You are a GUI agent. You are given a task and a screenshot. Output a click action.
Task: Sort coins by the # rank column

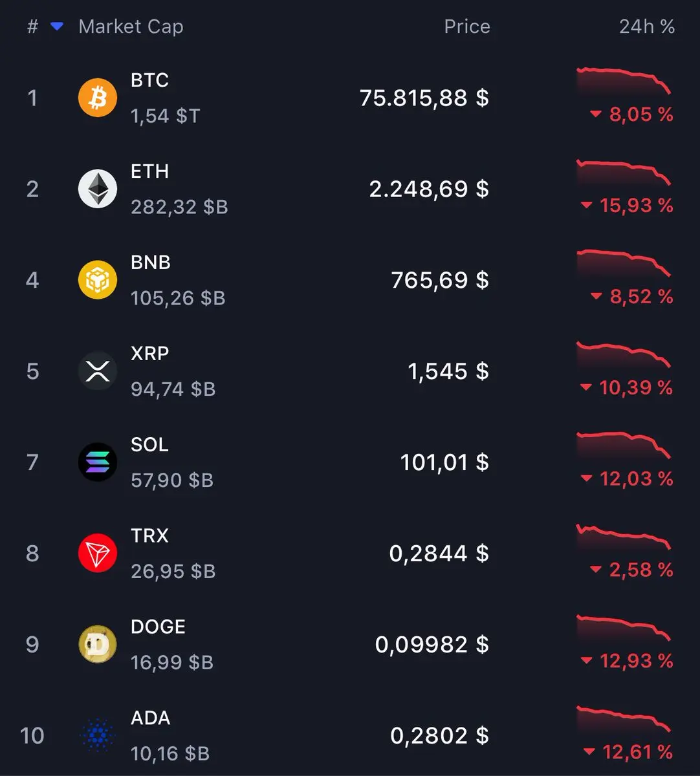pos(32,27)
